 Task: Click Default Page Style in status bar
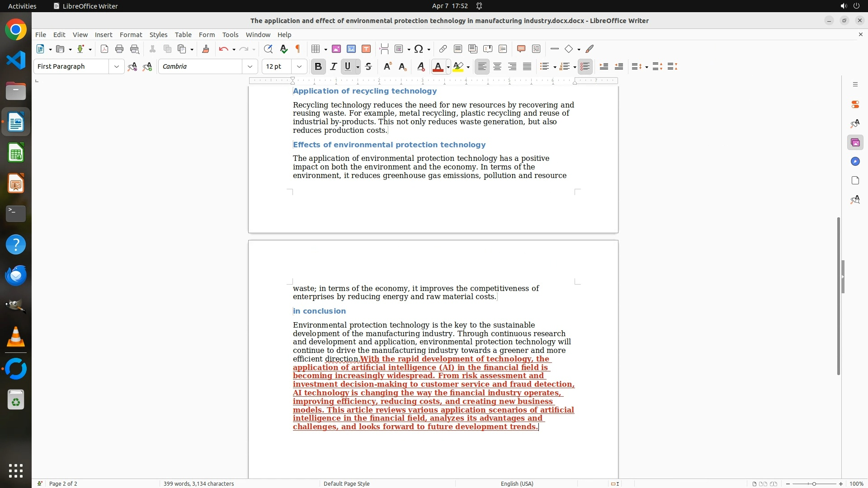(347, 484)
